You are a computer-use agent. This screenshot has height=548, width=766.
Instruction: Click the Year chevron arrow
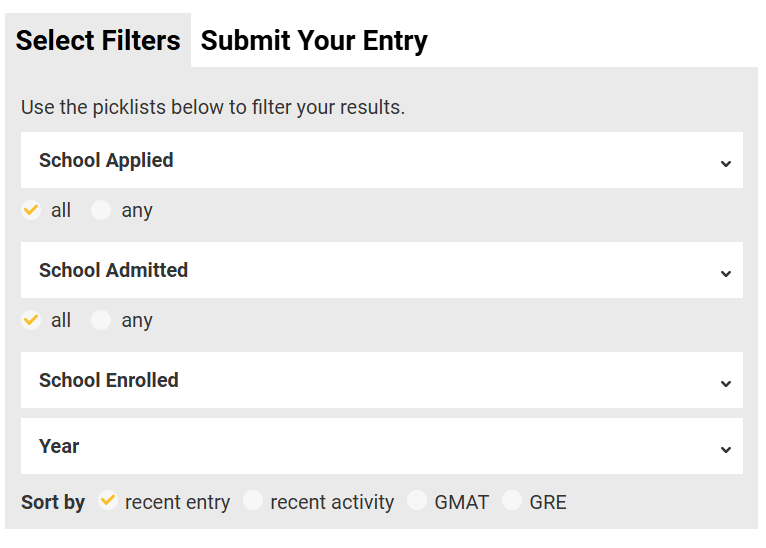pyautogui.click(x=726, y=449)
